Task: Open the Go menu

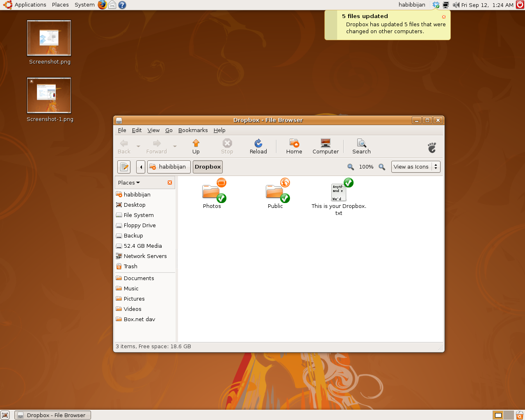Action: click(169, 130)
